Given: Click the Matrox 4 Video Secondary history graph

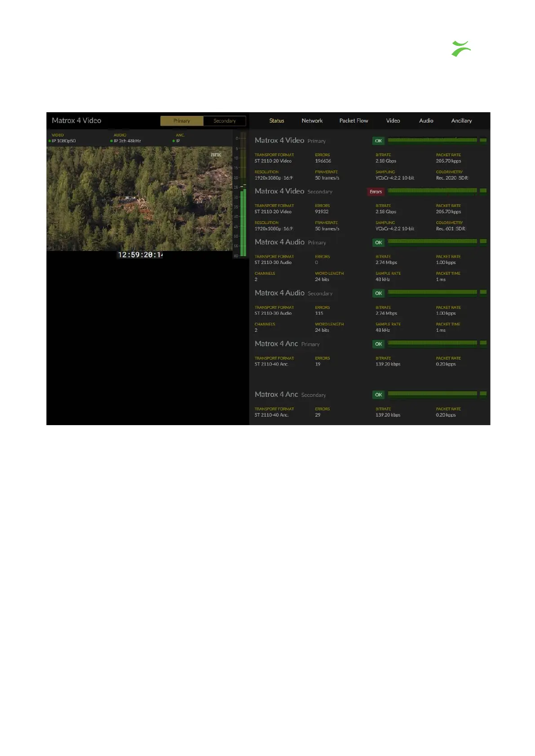Looking at the screenshot, I should click(x=437, y=191).
